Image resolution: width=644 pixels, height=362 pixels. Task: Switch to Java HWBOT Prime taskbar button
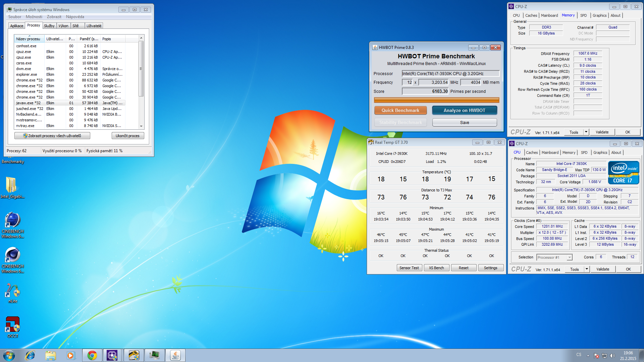pos(175,355)
